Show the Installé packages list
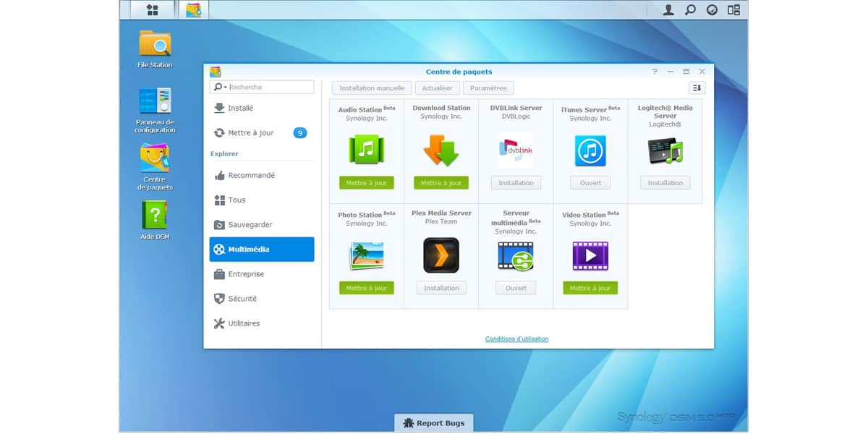Viewport: 868px width, 434px height. tap(262, 109)
